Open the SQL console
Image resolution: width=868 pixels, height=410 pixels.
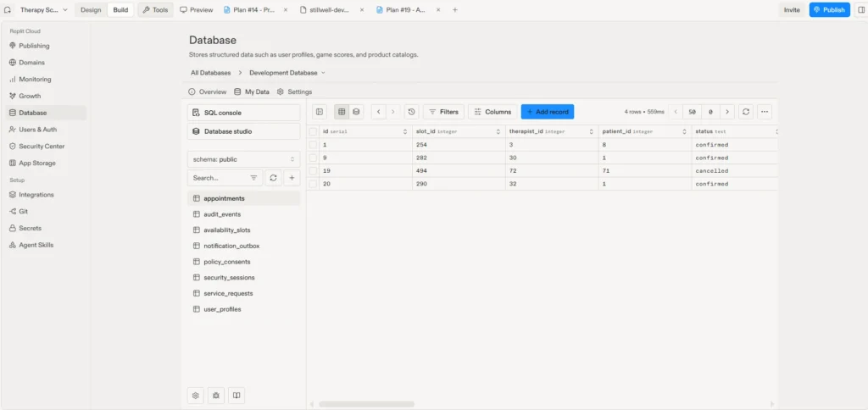243,113
